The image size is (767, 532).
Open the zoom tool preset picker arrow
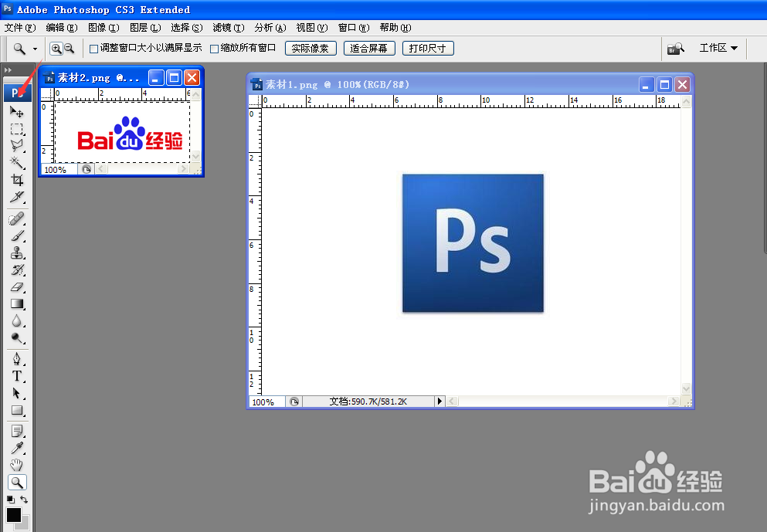[34, 48]
